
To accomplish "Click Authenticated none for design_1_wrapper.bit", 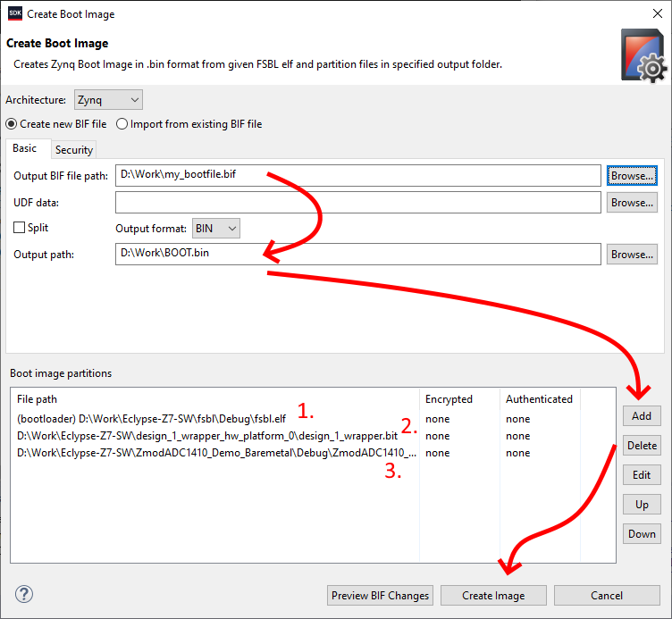I will 517,436.
